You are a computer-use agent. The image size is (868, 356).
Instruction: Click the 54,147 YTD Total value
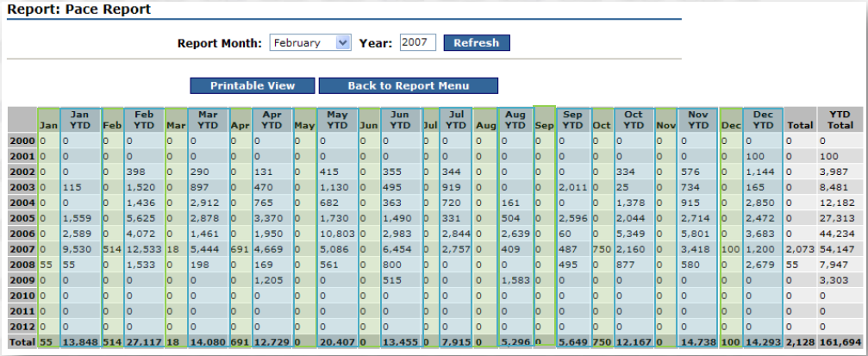[x=834, y=249]
